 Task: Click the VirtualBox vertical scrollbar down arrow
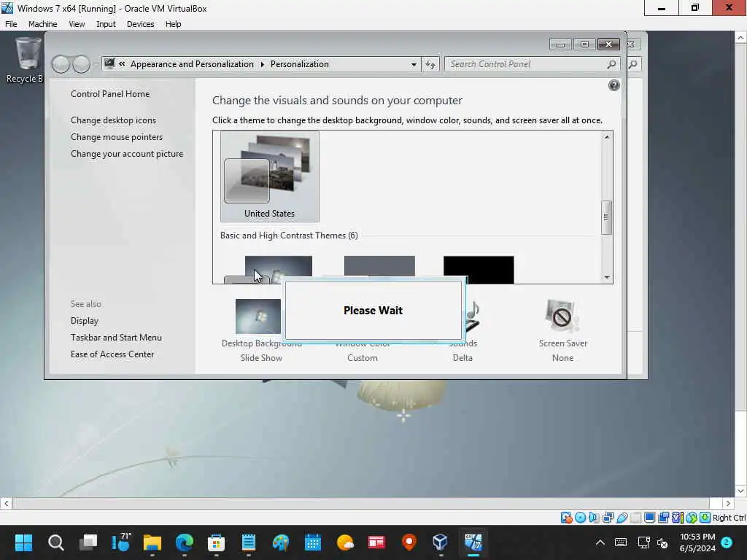pyautogui.click(x=740, y=491)
